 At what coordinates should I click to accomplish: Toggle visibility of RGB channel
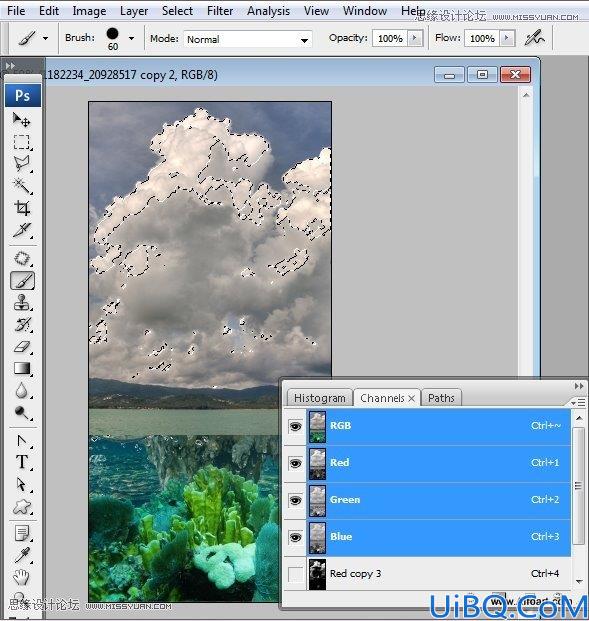coord(295,426)
